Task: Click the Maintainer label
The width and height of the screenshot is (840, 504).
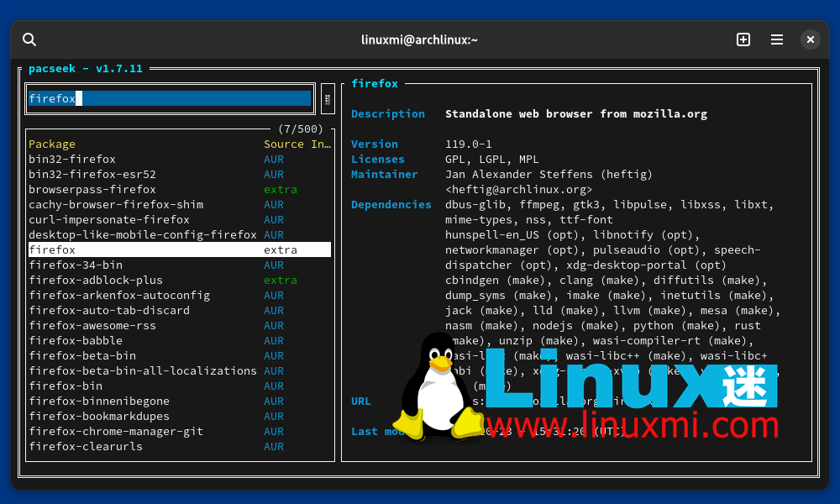Action: [384, 174]
